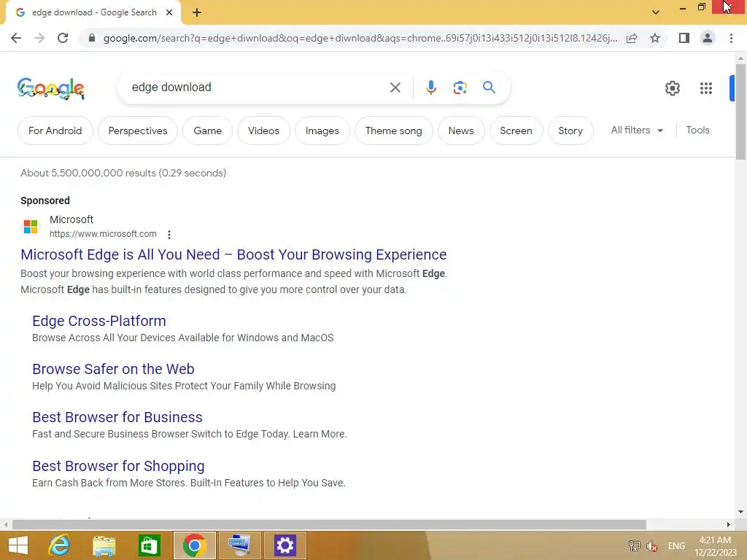Open a new tab
747x560 pixels.
click(x=197, y=13)
